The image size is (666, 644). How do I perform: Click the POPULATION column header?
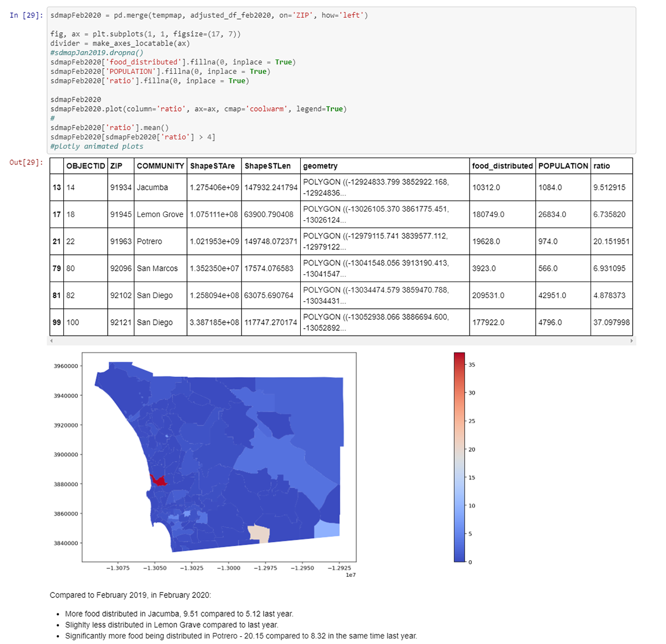click(563, 165)
